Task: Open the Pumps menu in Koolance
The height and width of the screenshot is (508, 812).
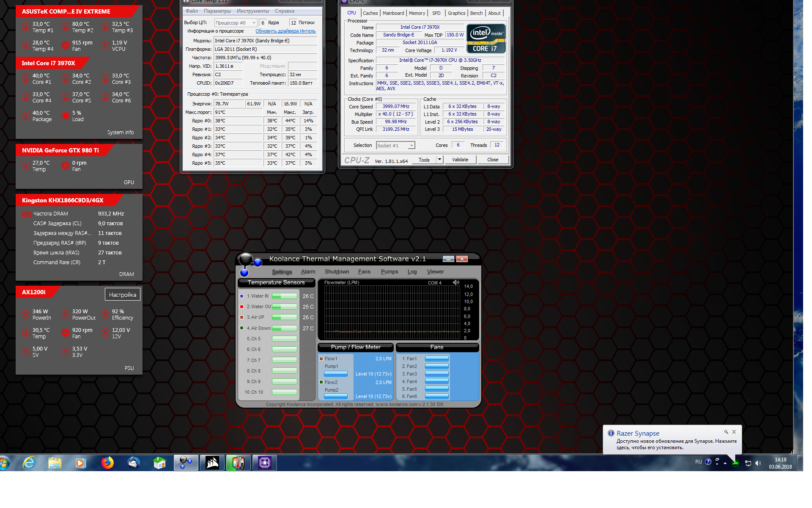Action: click(389, 272)
